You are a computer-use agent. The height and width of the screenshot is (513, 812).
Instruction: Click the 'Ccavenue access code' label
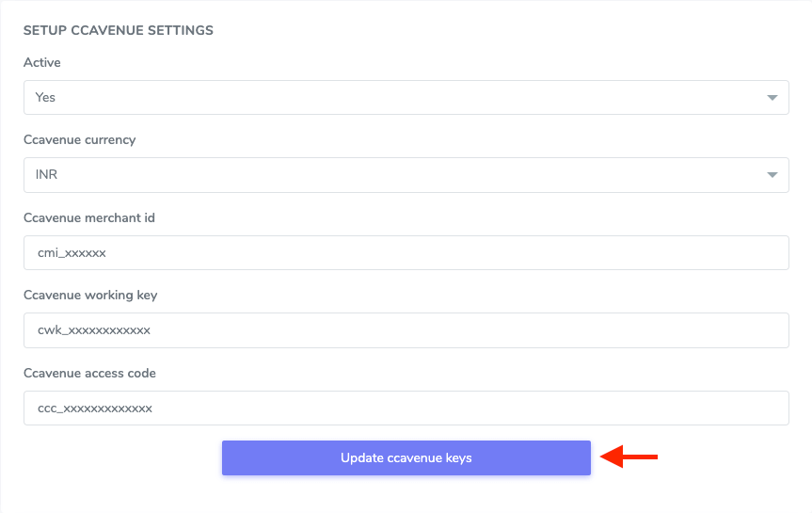tap(89, 374)
